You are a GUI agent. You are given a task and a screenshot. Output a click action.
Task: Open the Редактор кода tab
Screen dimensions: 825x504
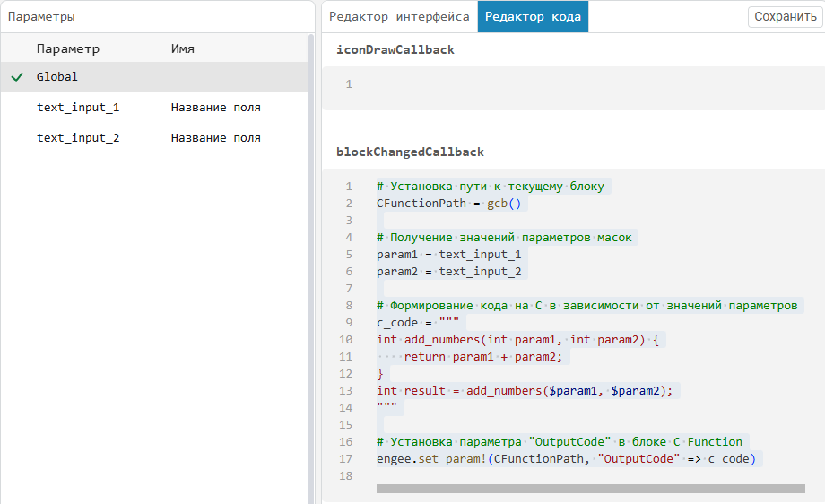[533, 17]
